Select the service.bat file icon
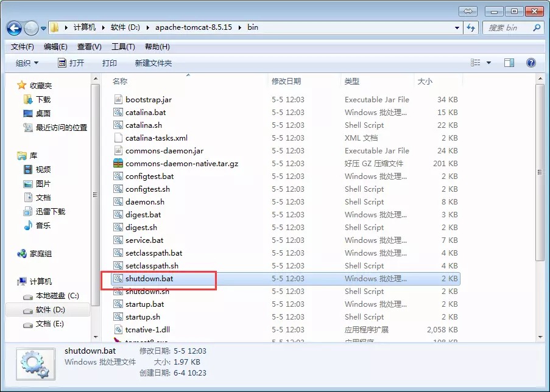550x392 pixels. coord(118,240)
